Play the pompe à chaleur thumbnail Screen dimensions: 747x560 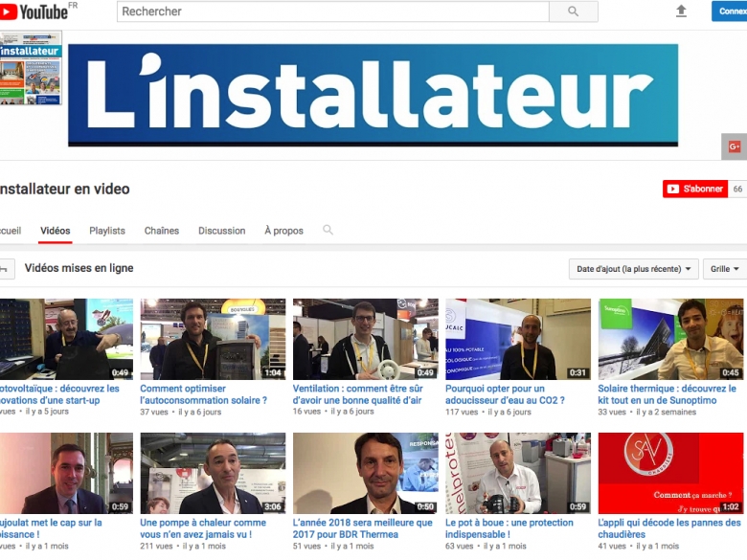click(213, 473)
